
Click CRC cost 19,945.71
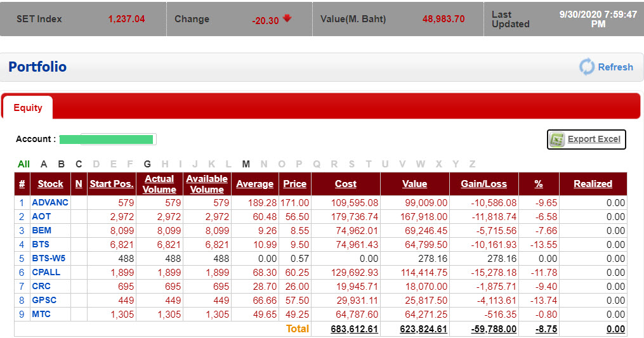pyautogui.click(x=357, y=287)
